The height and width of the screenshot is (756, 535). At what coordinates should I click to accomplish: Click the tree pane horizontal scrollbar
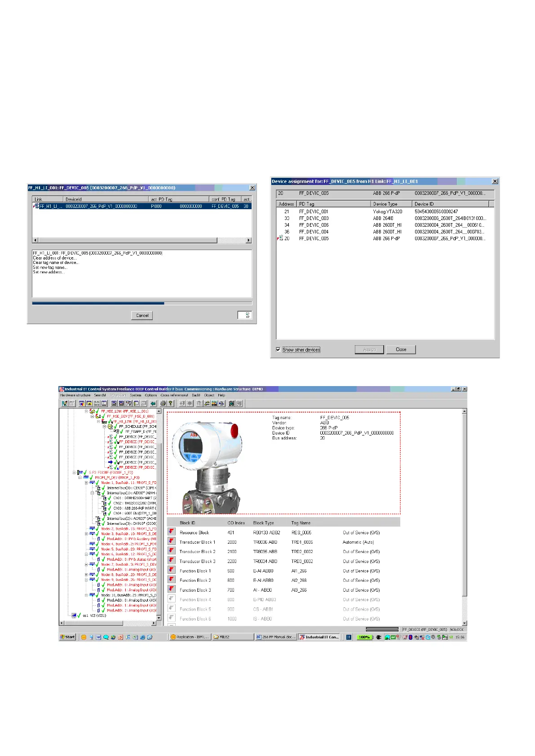[x=108, y=623]
